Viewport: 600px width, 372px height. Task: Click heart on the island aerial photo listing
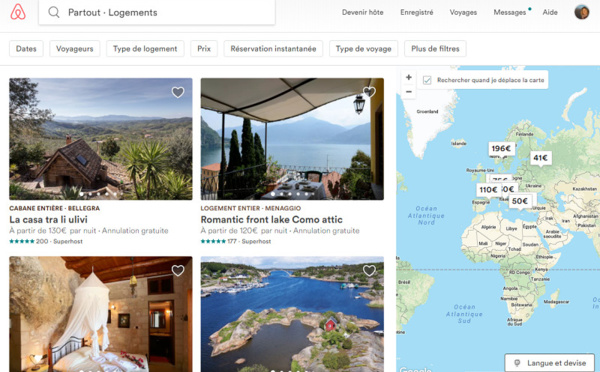pyautogui.click(x=369, y=271)
